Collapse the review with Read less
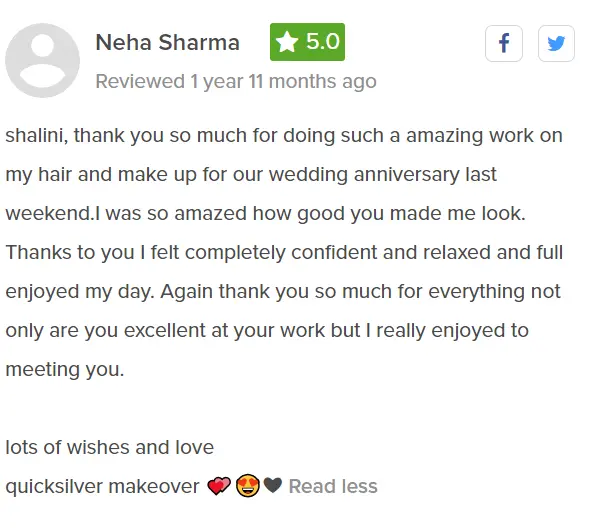Screen dimensions: 605x528 (x=333, y=487)
